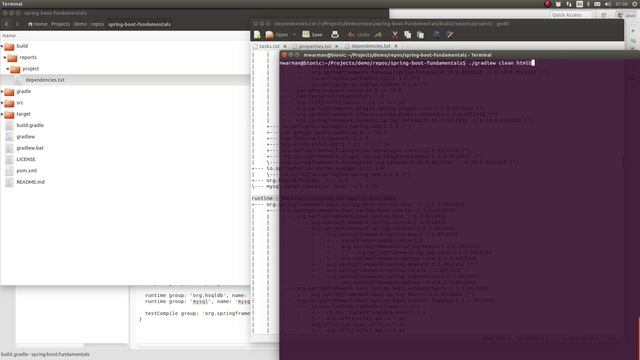Select the pom.xml file
The image size is (640, 360).
pos(27,171)
